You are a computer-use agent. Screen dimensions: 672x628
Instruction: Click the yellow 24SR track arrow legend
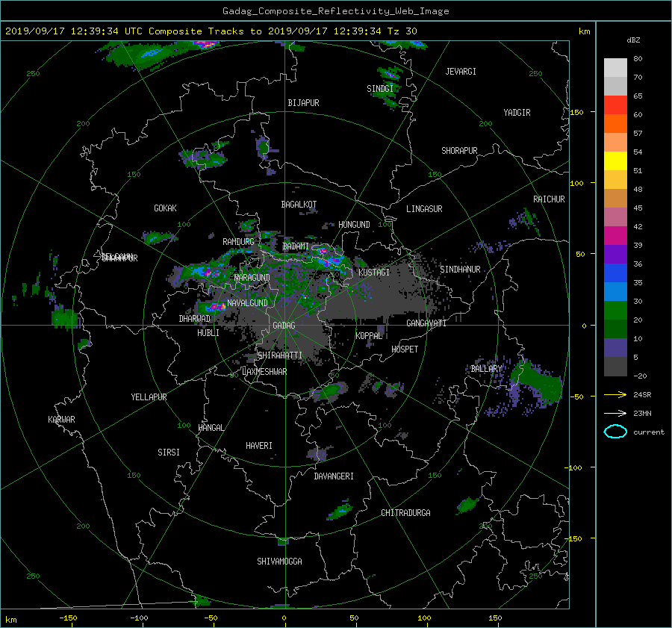tap(615, 395)
